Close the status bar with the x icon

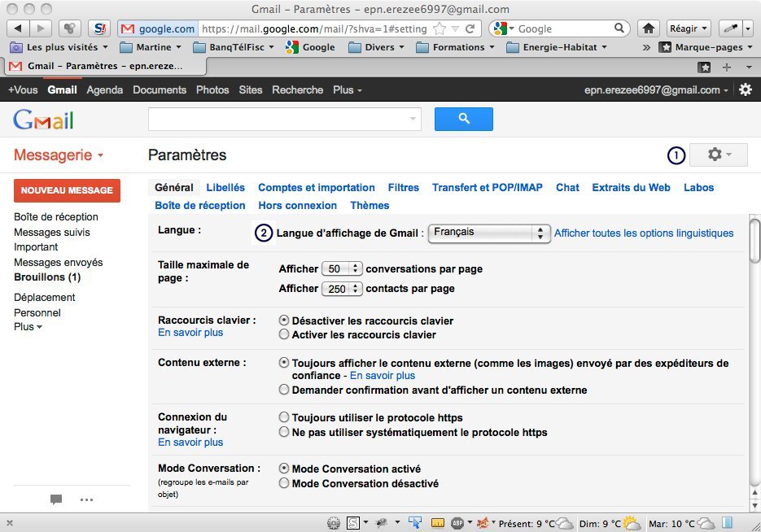(10, 523)
